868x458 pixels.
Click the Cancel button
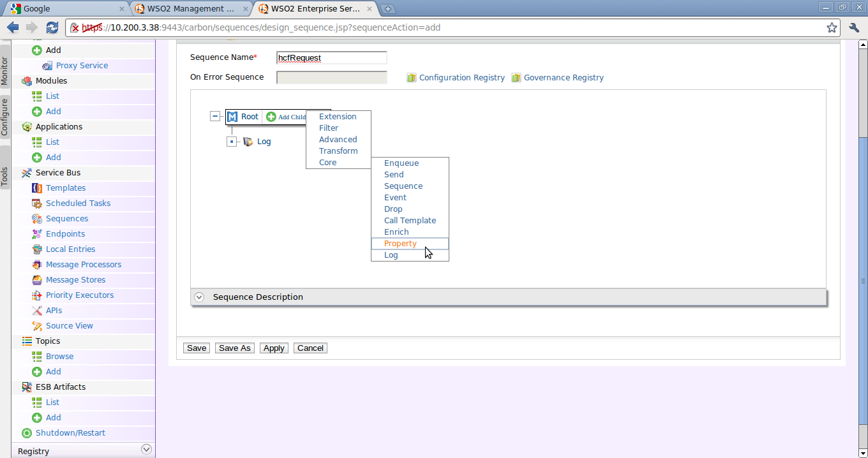tap(311, 348)
